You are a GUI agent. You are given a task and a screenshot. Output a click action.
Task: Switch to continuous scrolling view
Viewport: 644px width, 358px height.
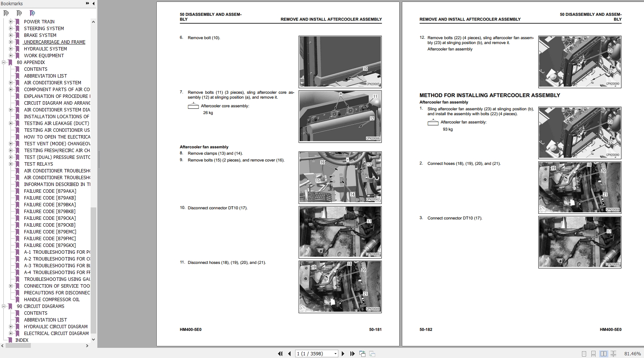tap(593, 354)
